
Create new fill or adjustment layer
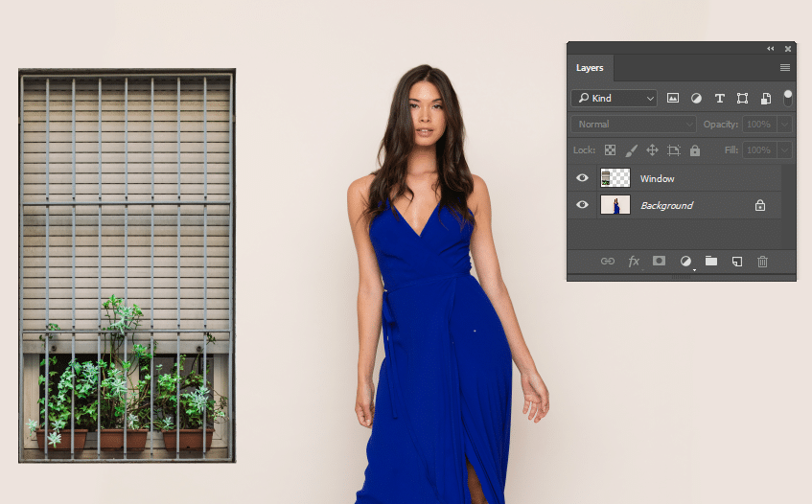click(685, 261)
